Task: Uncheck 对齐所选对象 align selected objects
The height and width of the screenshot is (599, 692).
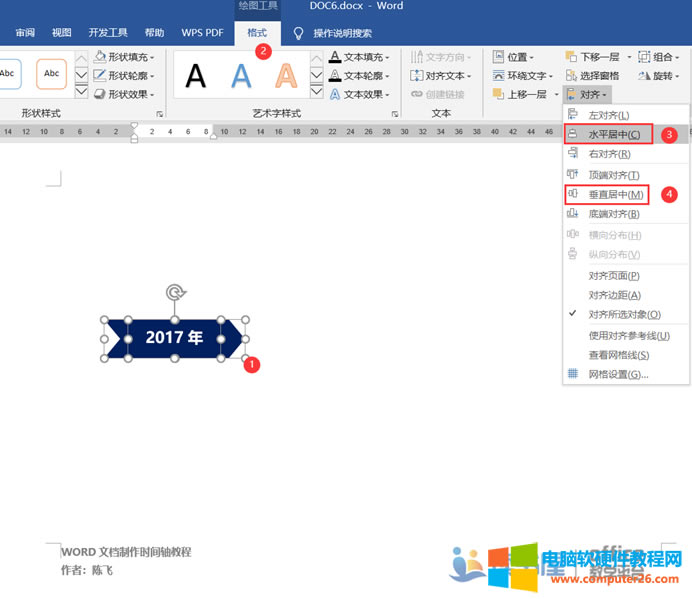Action: (x=624, y=314)
